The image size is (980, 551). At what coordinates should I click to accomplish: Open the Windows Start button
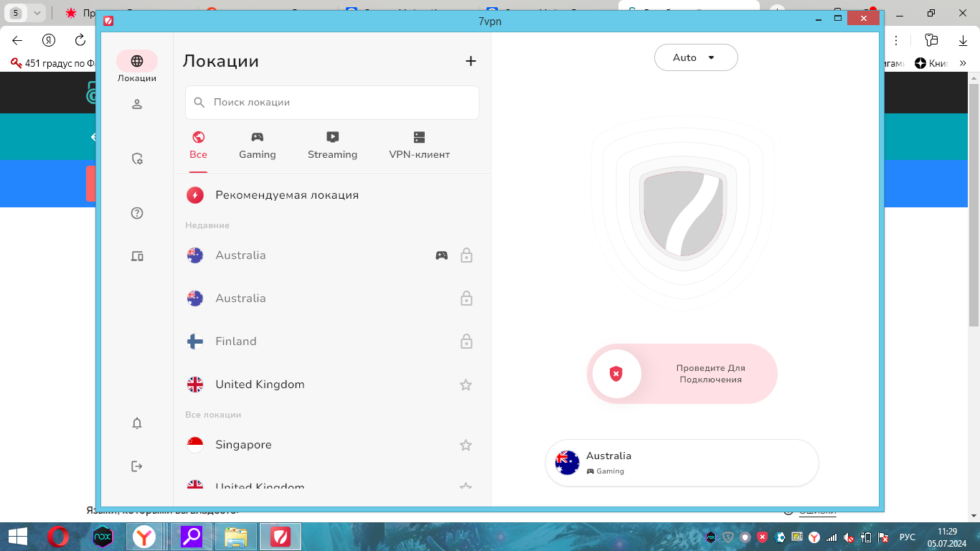pos(17,537)
